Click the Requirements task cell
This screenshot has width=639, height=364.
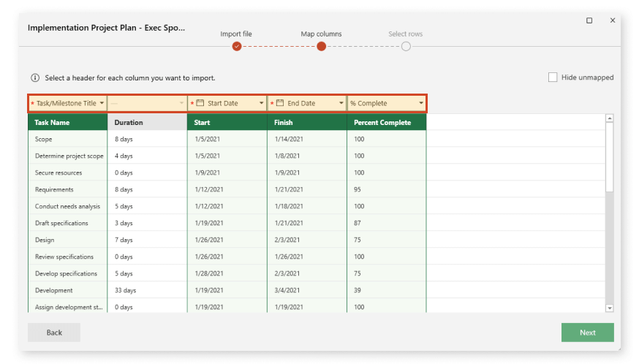[68, 189]
